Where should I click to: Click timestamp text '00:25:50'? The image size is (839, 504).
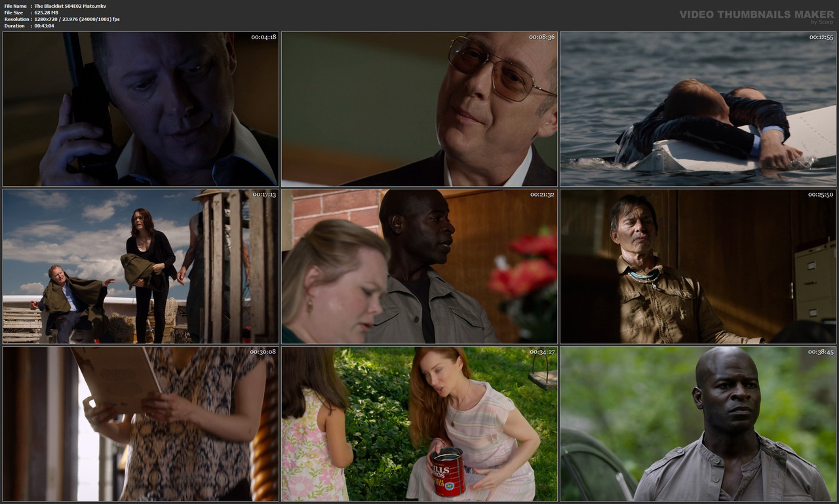point(821,194)
